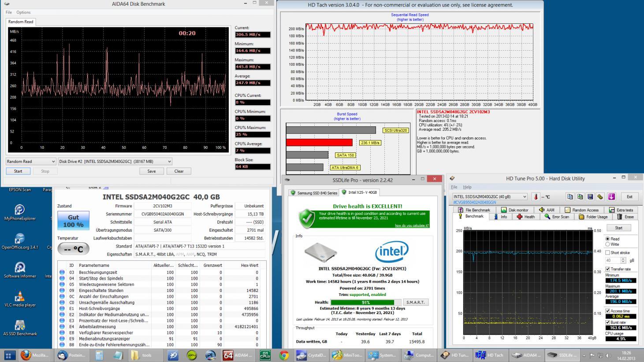Switch to the Samsung SSD 840 Series tab
Viewport: 644px width, 362px height.
(314, 193)
